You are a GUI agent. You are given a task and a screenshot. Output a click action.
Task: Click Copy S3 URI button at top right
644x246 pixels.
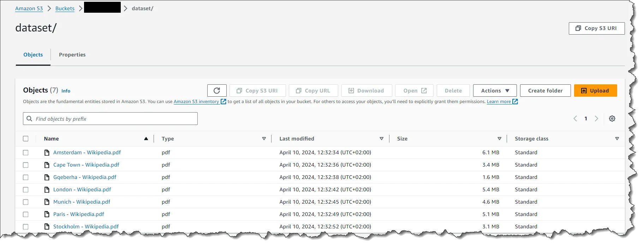[597, 28]
